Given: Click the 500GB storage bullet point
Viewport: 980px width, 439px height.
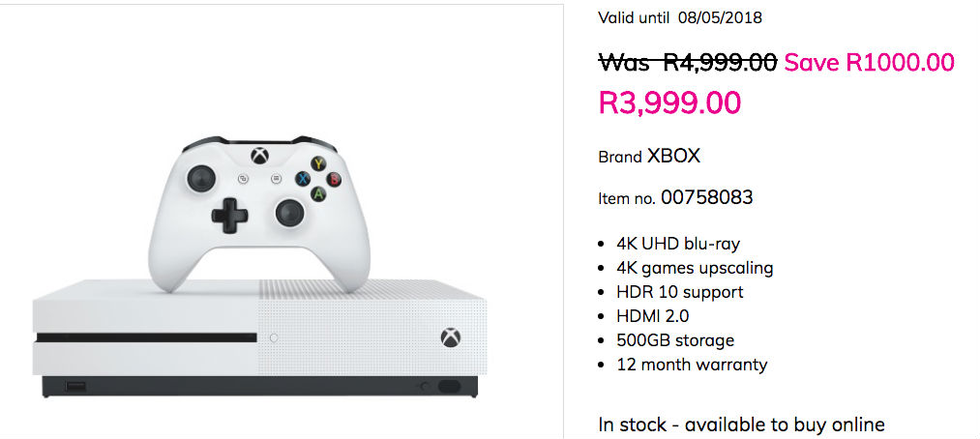Looking at the screenshot, I should 675,340.
